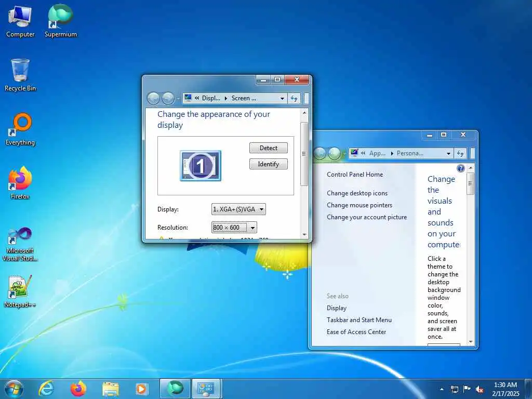The image size is (532, 399).
Task: Open Change your account picture link
Action: click(367, 217)
